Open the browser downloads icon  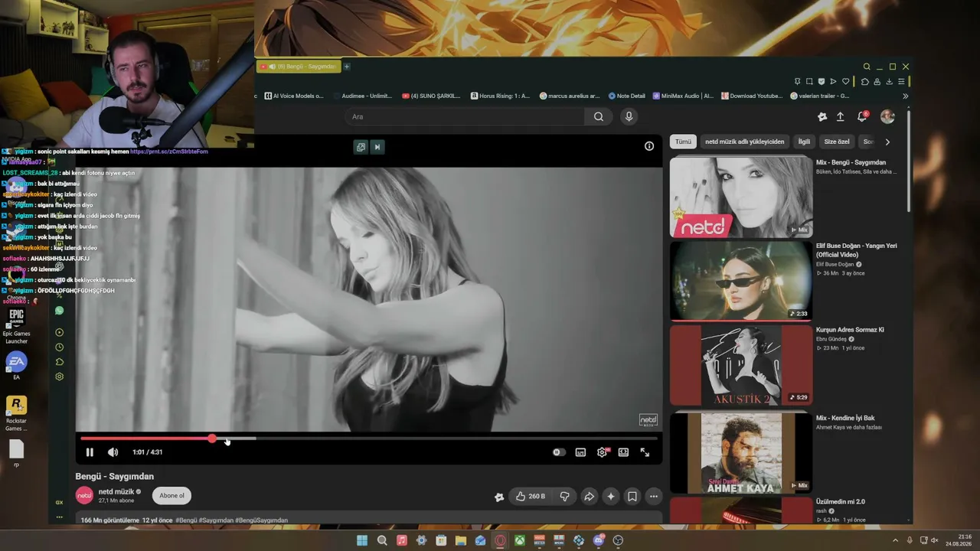(x=889, y=81)
